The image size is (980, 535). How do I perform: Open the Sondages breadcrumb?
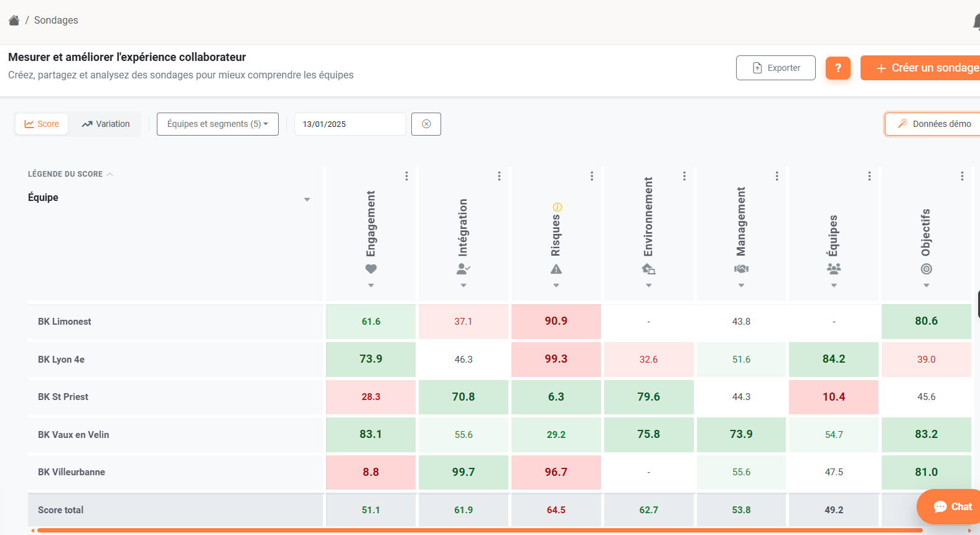click(56, 21)
